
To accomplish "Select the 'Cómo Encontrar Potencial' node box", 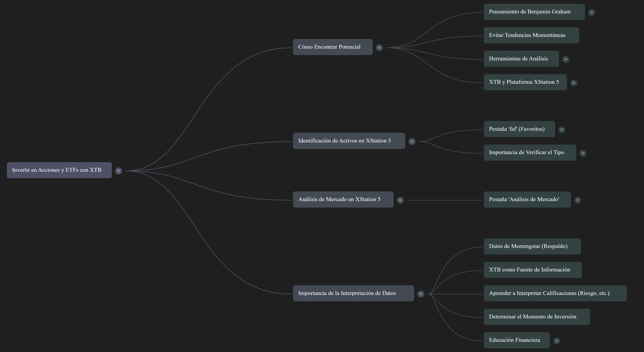I will 332,47.
